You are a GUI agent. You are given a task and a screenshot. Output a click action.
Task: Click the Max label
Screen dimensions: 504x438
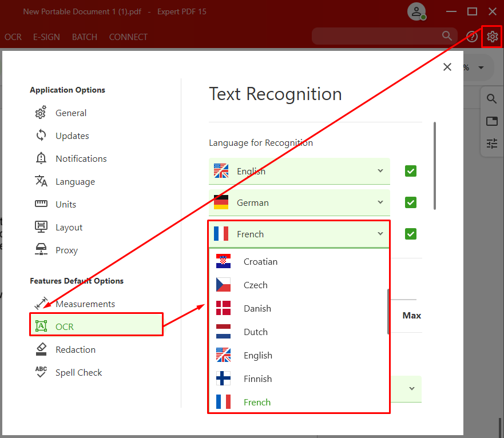click(411, 315)
